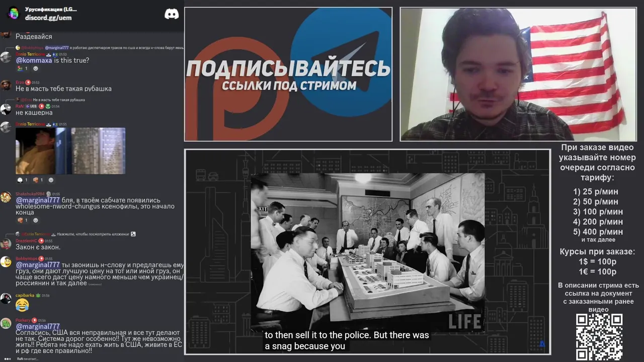Image resolution: width=644 pixels, height=362 pixels.
Task: Click Porkery's red role badge
Action: [34, 320]
